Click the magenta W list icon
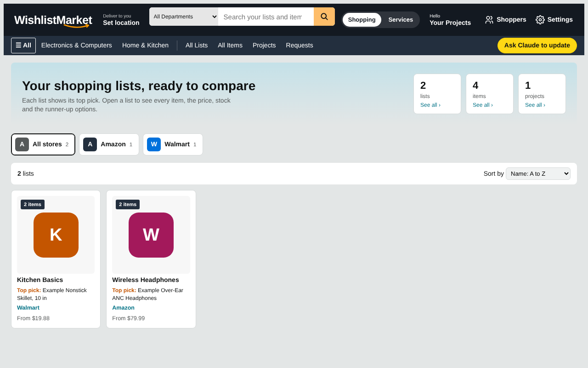The image size is (588, 368). click(151, 235)
